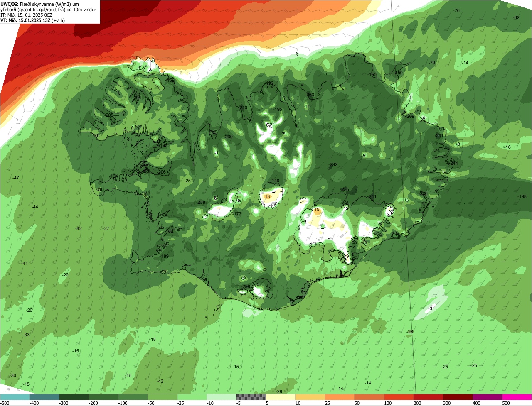The width and height of the screenshot is (532, 406).
Task: Click the map value '-209'
Action: [410, 116]
